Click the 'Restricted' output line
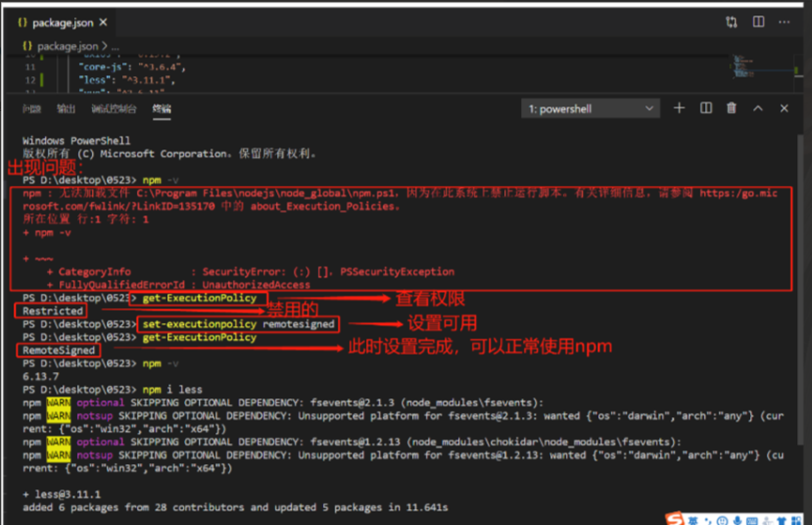The height and width of the screenshot is (525, 812). (x=53, y=311)
